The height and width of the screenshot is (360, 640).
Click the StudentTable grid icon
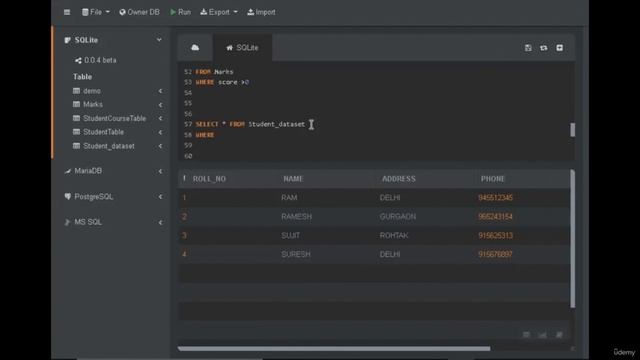coord(76,132)
